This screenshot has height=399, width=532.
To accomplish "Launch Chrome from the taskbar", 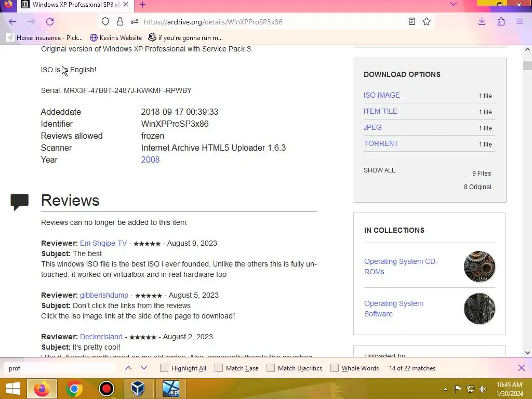I will point(74,389).
